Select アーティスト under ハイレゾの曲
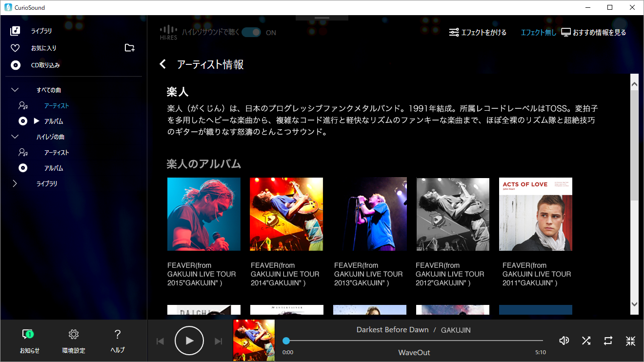This screenshot has width=644, height=362. tap(57, 153)
